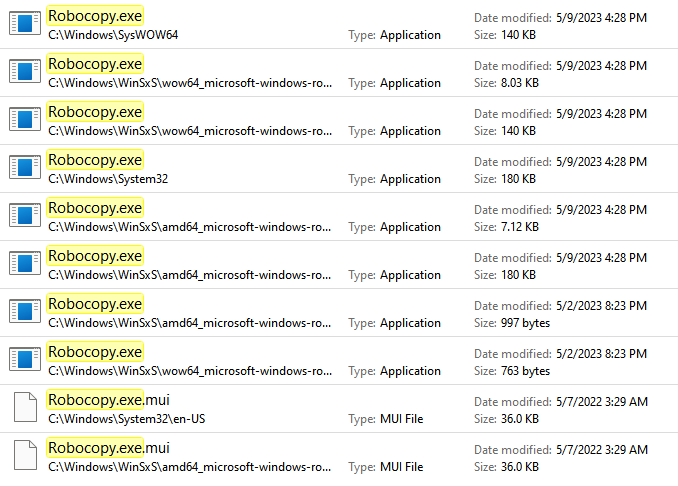Click the C:\Windows\System32 path text

click(108, 179)
